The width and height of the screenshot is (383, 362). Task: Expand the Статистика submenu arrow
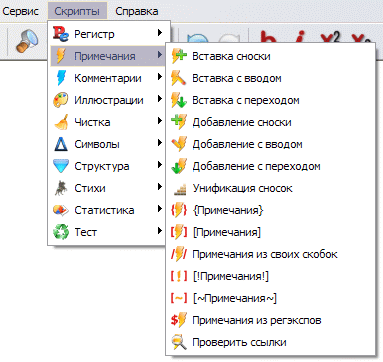160,209
